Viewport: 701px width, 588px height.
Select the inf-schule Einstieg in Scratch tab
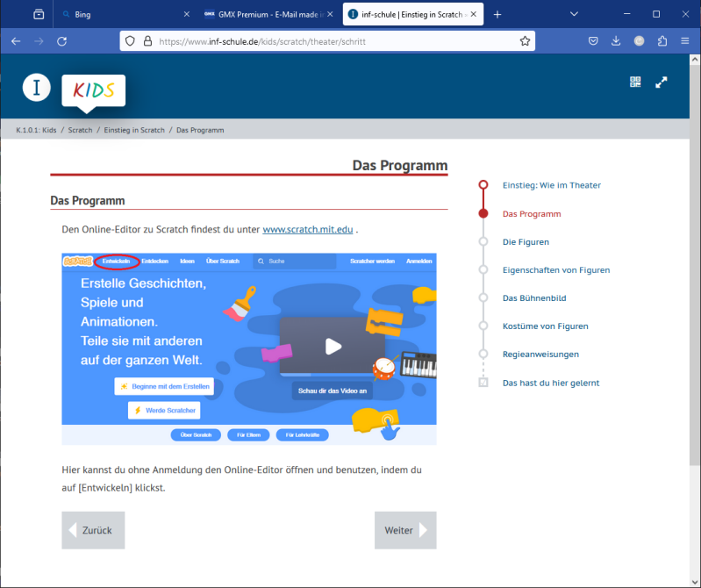(412, 14)
